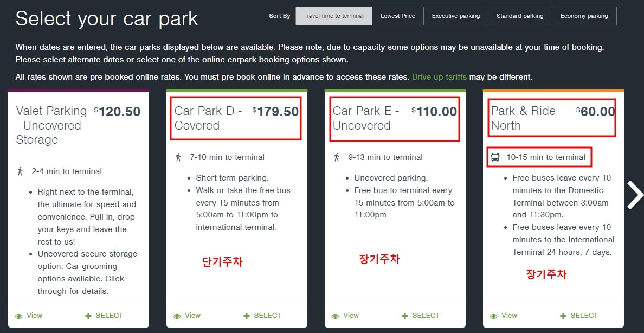
Task: View details for Park & Ride North
Action: 504,316
